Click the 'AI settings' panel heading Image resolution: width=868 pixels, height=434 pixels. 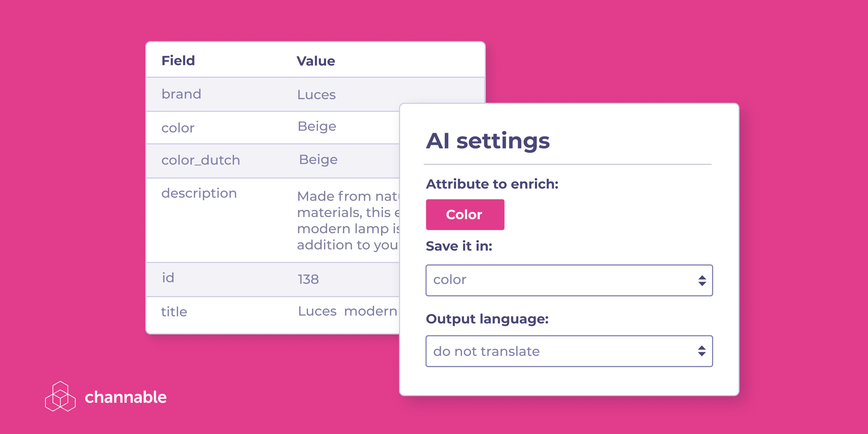tap(488, 141)
